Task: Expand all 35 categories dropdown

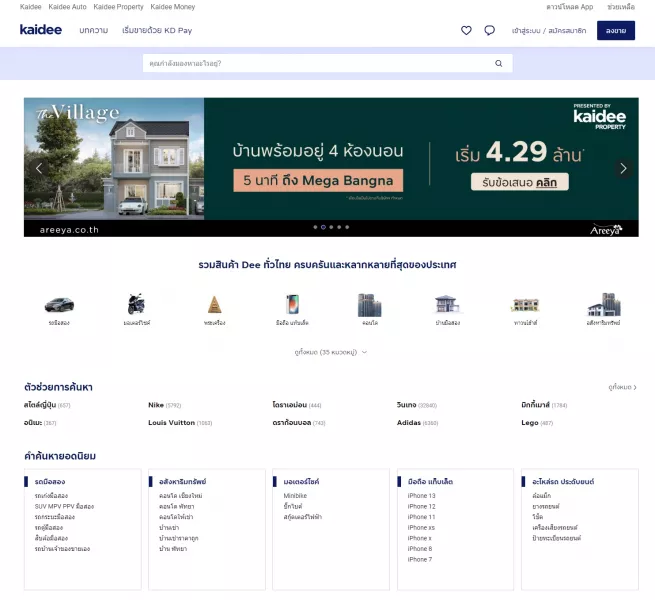Action: [x=330, y=352]
